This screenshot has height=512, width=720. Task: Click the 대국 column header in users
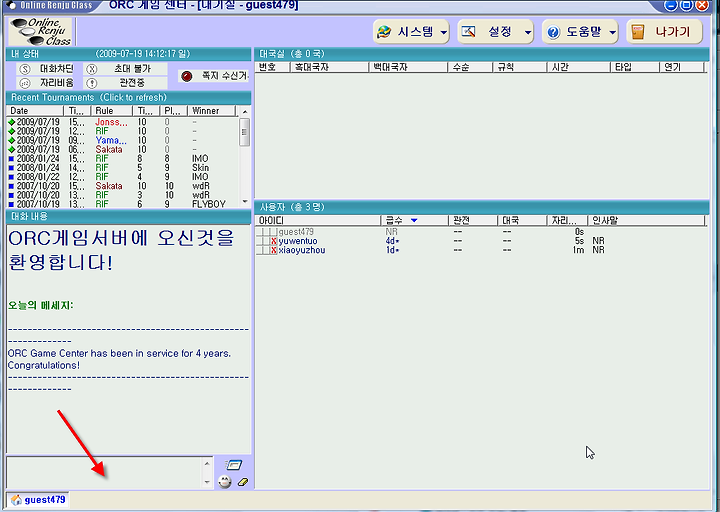pos(523,220)
